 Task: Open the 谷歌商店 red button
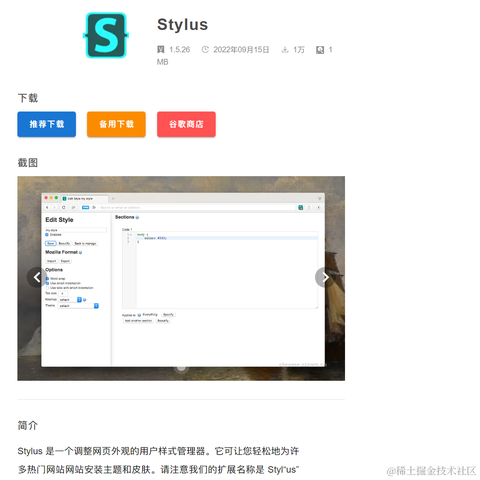186,124
